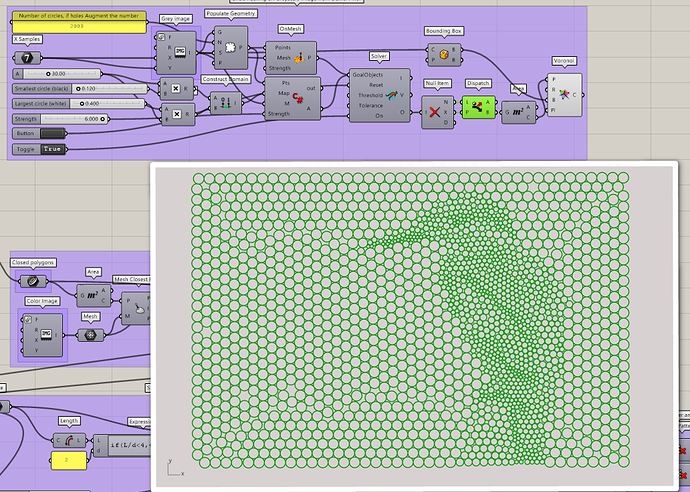Select the Mesh parameter hexagon icon

click(90, 335)
